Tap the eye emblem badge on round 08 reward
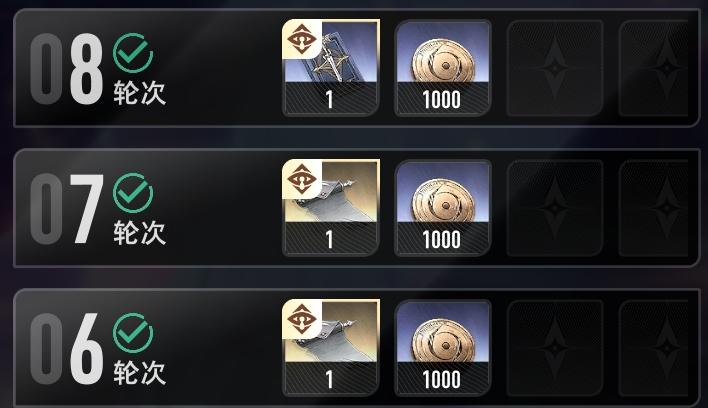Viewport: 708px width, 408px height. [x=302, y=39]
